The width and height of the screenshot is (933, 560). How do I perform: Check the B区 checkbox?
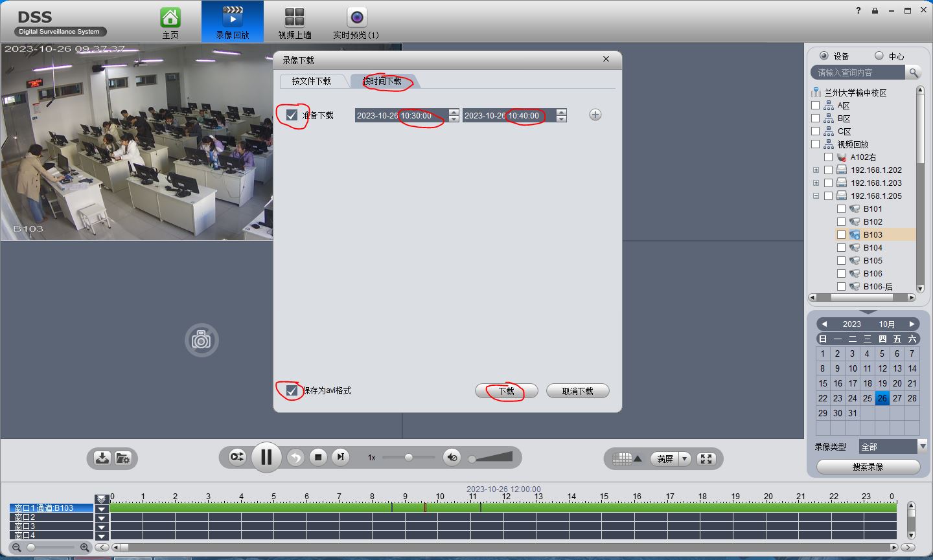click(x=816, y=118)
